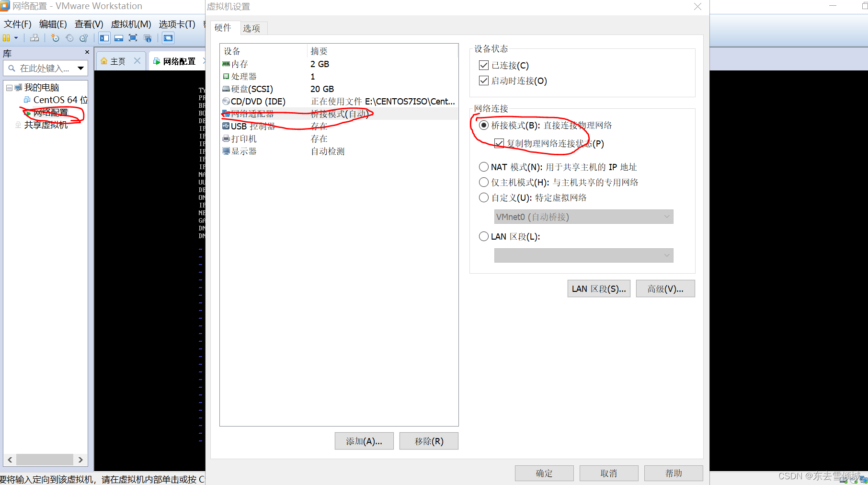Screen dimensions: 868x485
Task: Click the Send Ctrl+Alt+Del toolbar icon
Action: [34, 38]
